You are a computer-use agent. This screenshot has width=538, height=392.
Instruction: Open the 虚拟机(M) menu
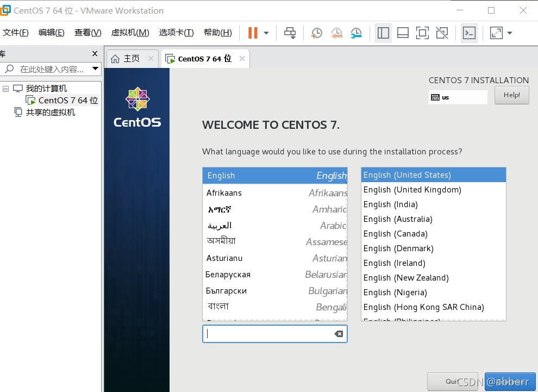[130, 33]
